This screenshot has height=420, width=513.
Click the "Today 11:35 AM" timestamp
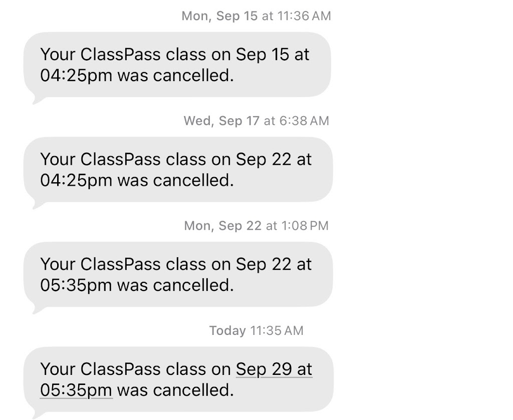pyautogui.click(x=256, y=330)
